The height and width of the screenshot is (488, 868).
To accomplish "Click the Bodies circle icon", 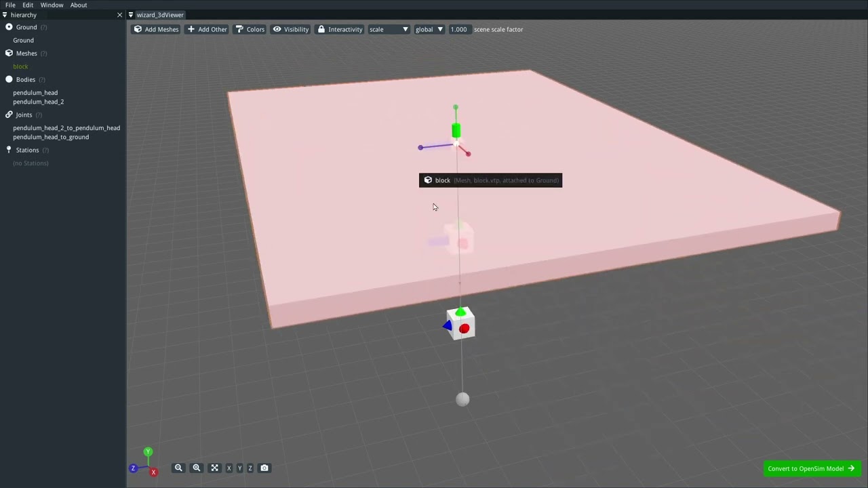I will point(9,79).
